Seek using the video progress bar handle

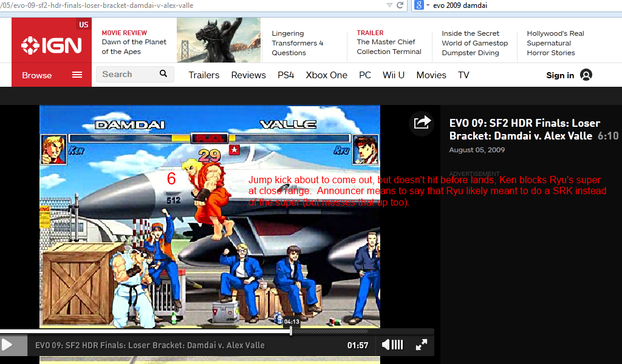291,331
